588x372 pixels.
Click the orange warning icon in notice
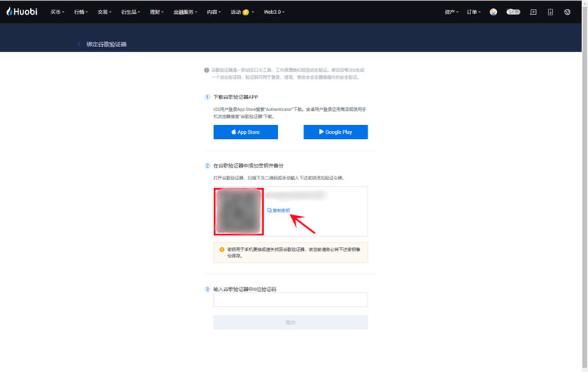[221, 249]
